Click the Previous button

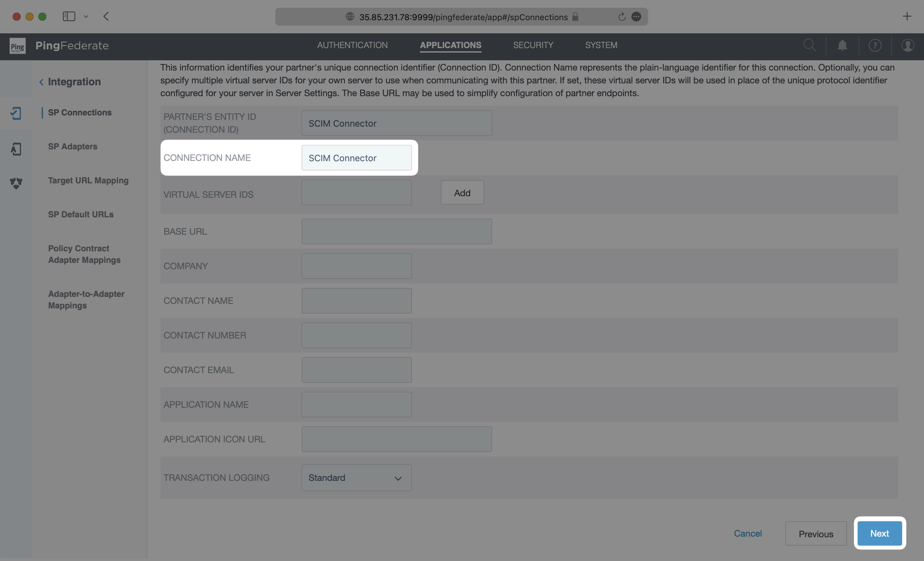coord(816,534)
